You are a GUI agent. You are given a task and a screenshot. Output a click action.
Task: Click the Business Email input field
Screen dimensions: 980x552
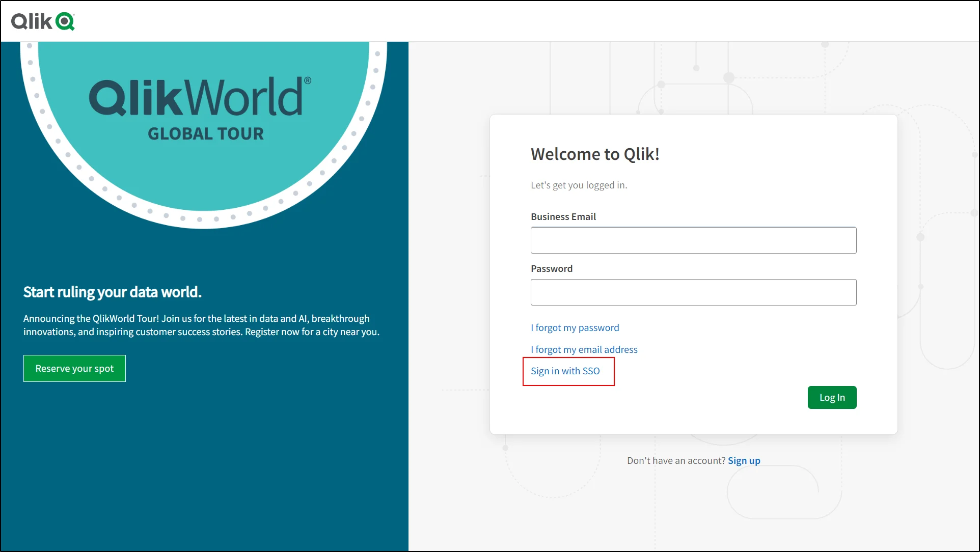(693, 240)
